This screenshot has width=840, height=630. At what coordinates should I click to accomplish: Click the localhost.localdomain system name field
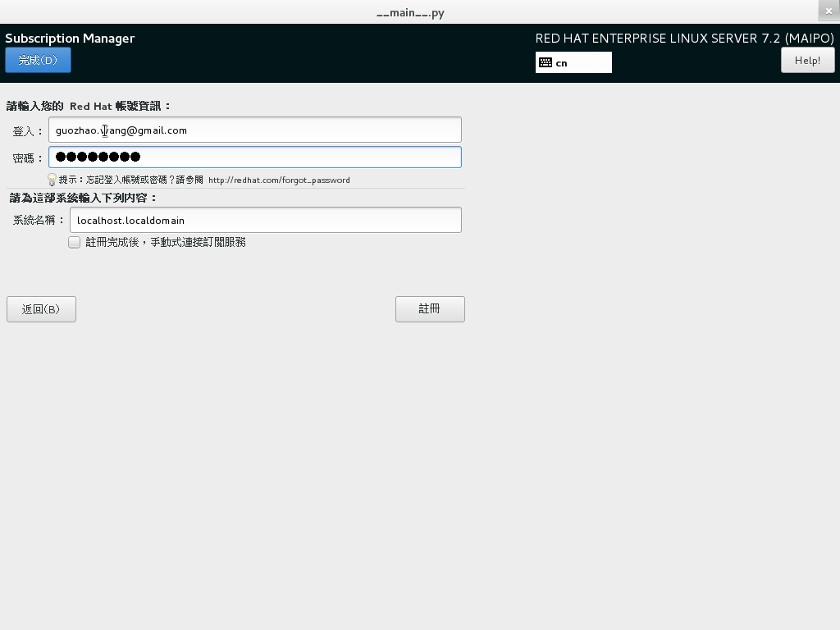point(265,220)
